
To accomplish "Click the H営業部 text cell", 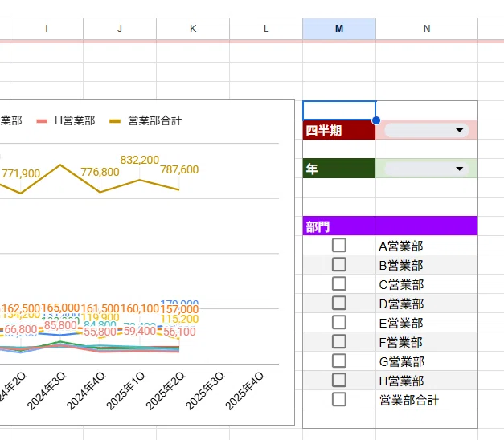I will (x=427, y=381).
